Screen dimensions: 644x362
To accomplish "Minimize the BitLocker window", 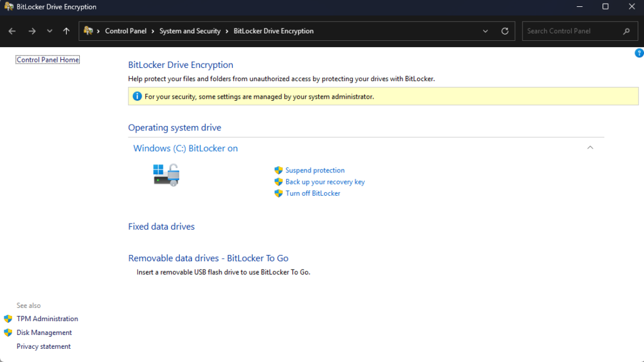I will (579, 6).
